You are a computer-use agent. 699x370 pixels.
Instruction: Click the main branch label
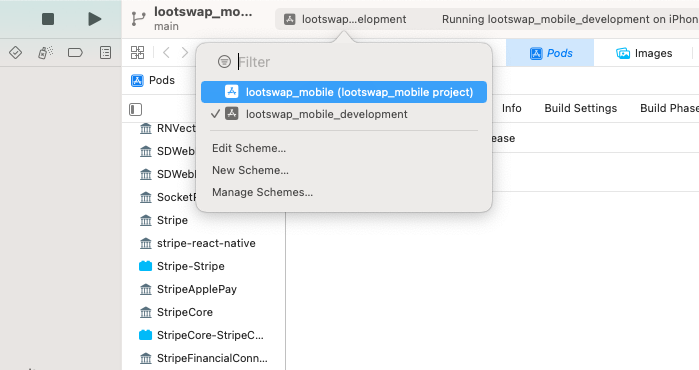point(166,26)
